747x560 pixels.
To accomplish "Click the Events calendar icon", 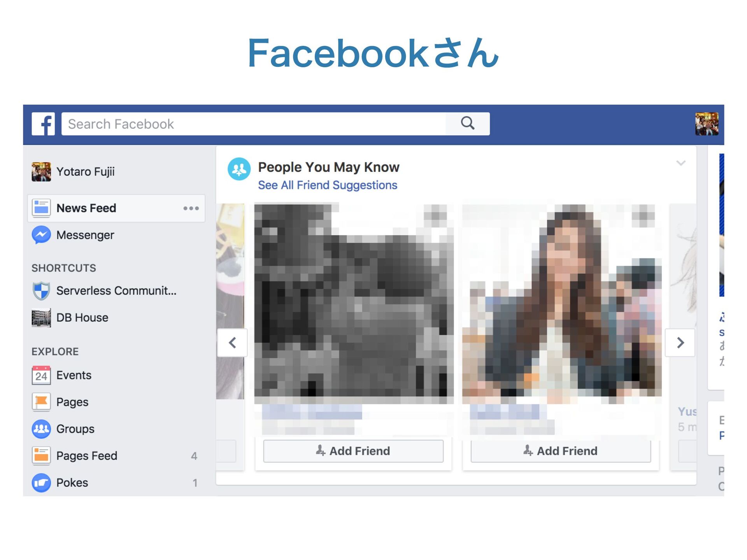I will 41,375.
